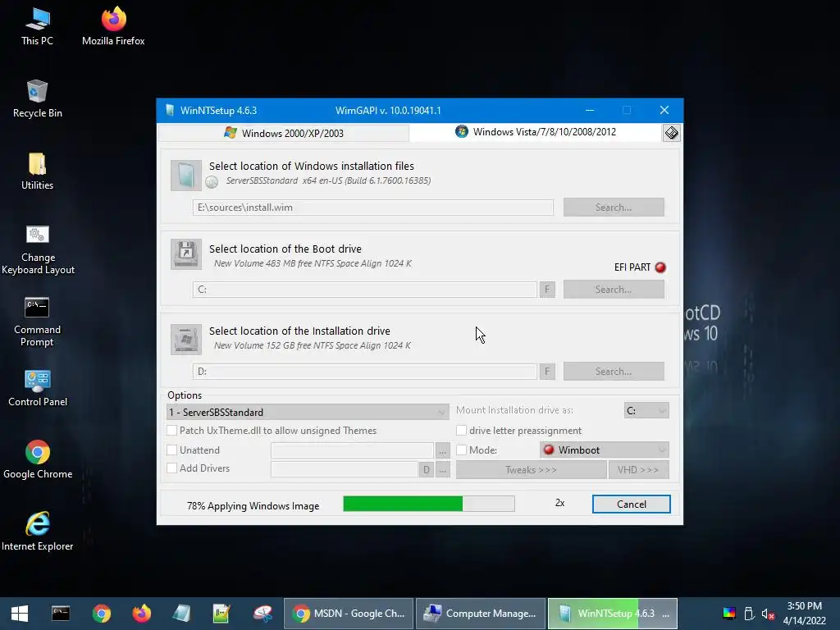Image resolution: width=840 pixels, height=630 pixels.
Task: Activate WinNTSetup 4.6.3 taskbar button
Action: [613, 614]
